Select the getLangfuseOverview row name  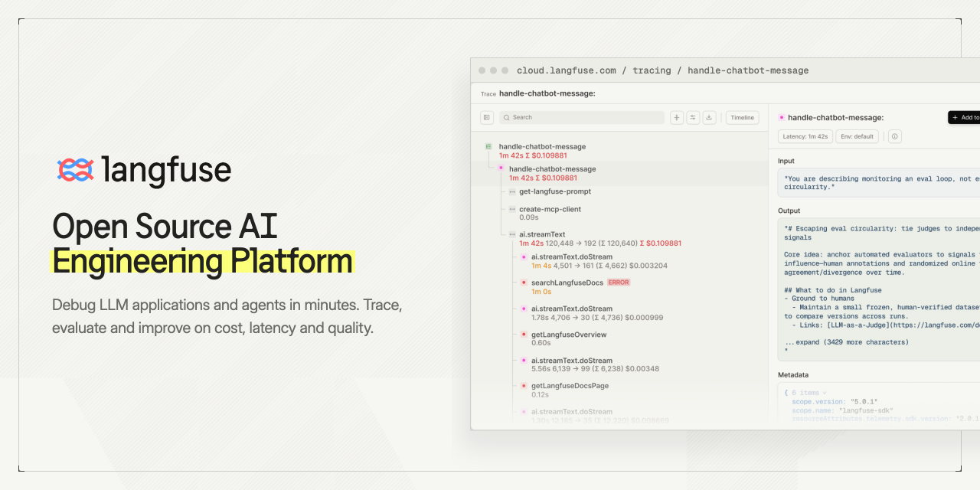[x=569, y=335]
